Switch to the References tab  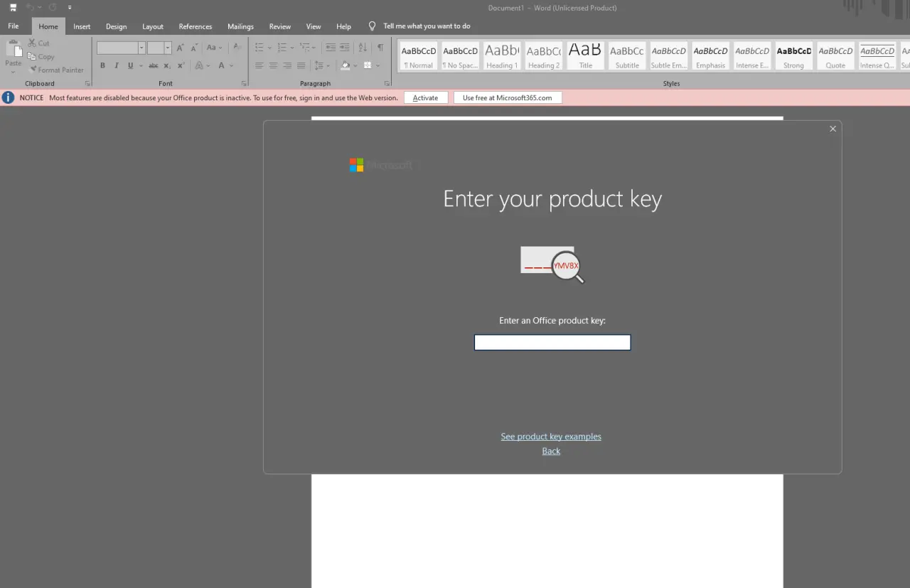pyautogui.click(x=196, y=26)
